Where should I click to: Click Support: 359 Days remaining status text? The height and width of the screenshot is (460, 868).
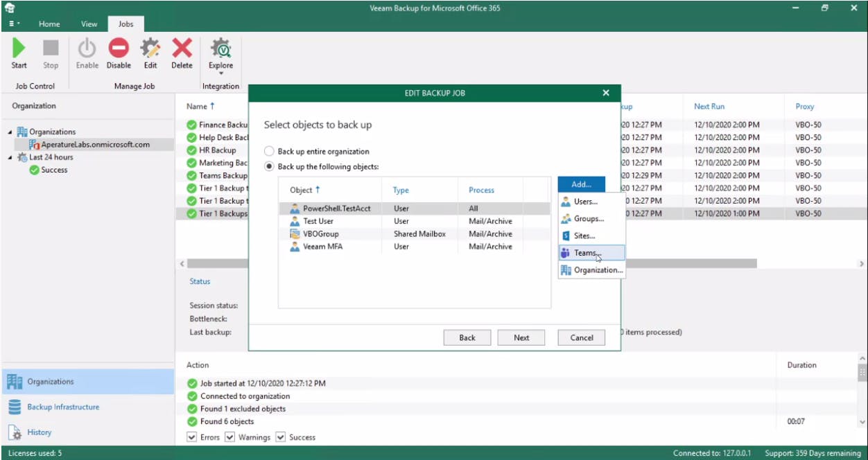tap(813, 453)
